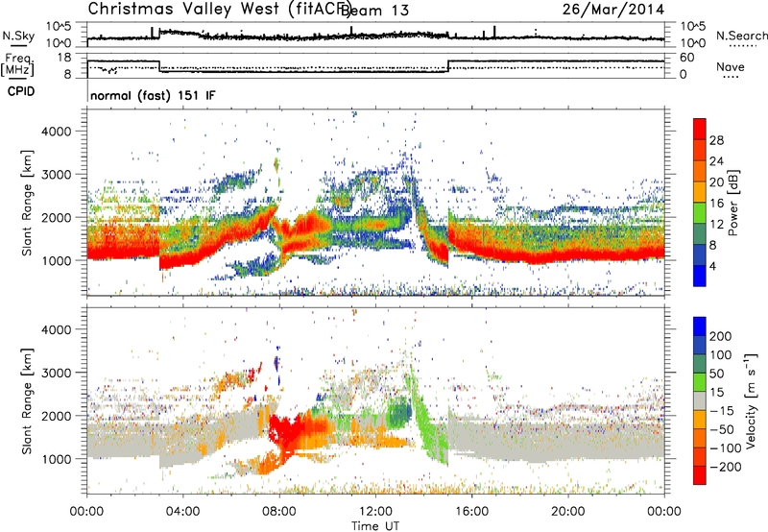
Task: Click the 12:00 time tick label
Action: coord(375,512)
